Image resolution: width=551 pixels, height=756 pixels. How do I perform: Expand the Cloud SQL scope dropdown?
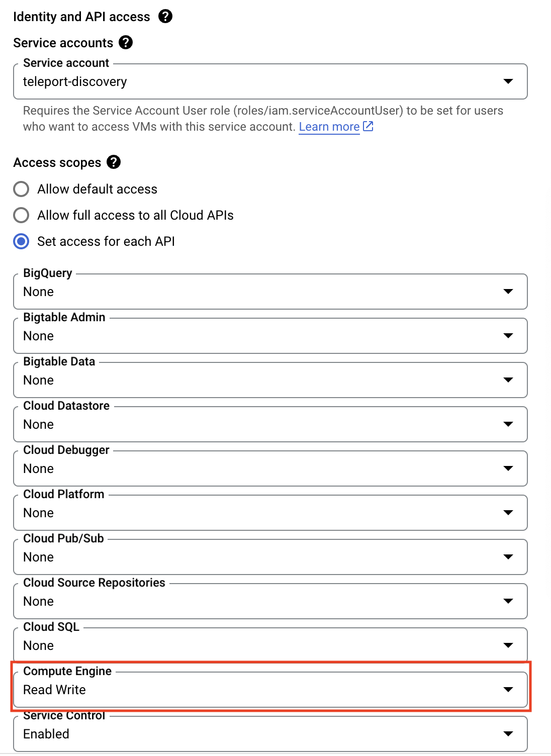click(509, 645)
